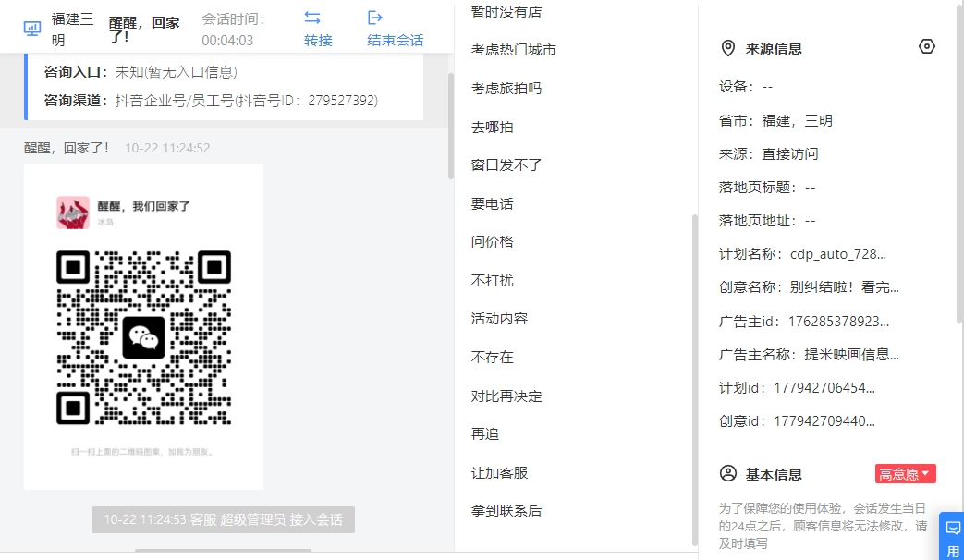Open the 高意愿 intent dropdown
The height and width of the screenshot is (560, 964).
(905, 474)
